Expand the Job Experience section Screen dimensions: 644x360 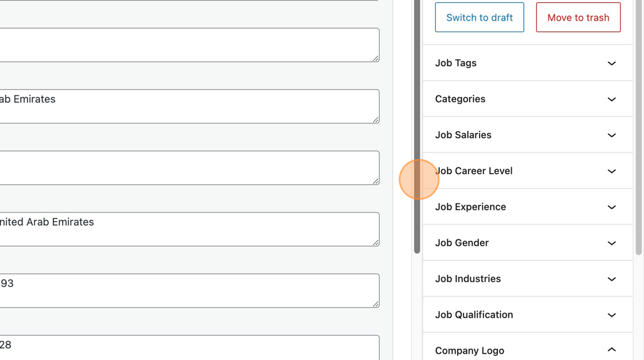pos(527,207)
